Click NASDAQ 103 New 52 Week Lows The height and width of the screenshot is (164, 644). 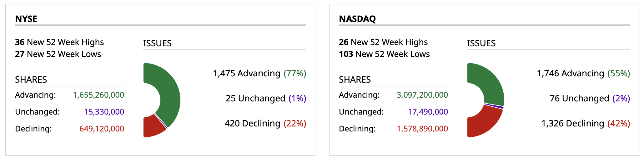[x=384, y=54]
